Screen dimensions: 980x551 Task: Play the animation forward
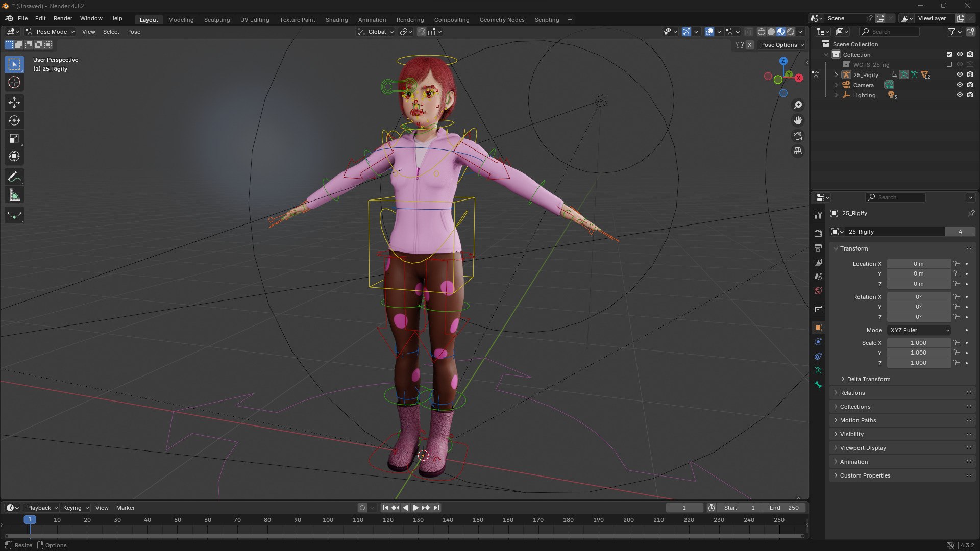415,508
